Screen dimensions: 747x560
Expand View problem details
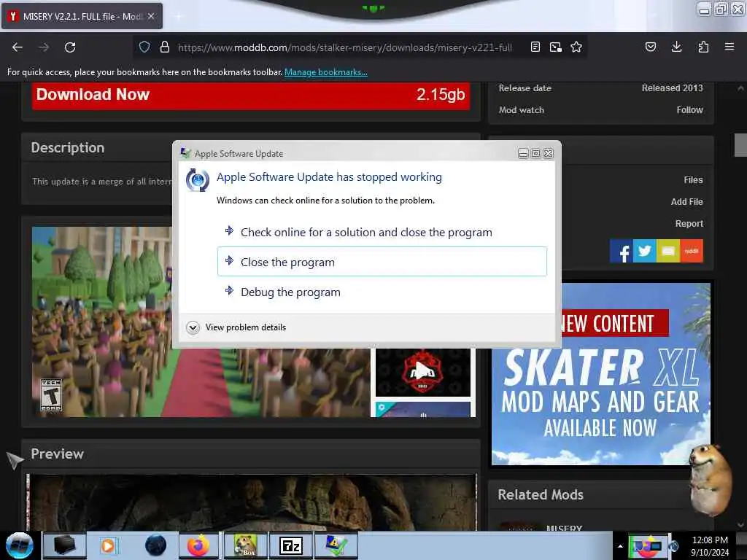[236, 327]
